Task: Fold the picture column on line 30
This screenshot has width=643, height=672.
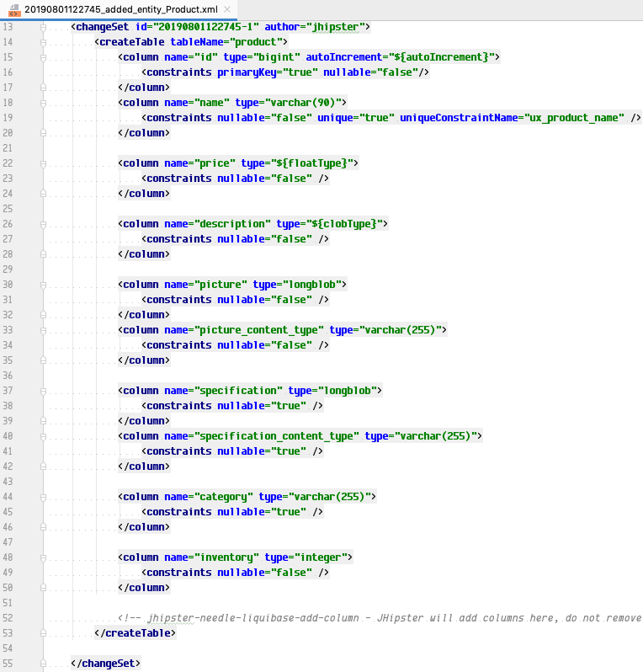Action: (43, 285)
